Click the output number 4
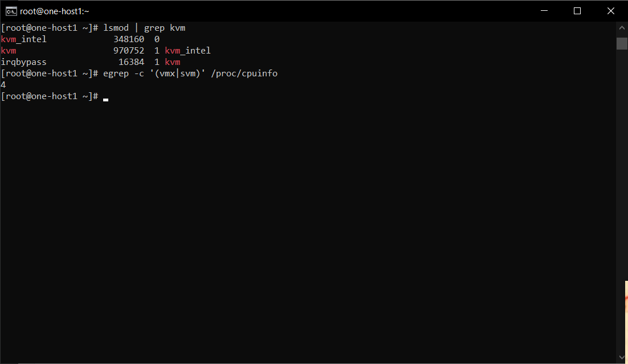 pos(3,85)
